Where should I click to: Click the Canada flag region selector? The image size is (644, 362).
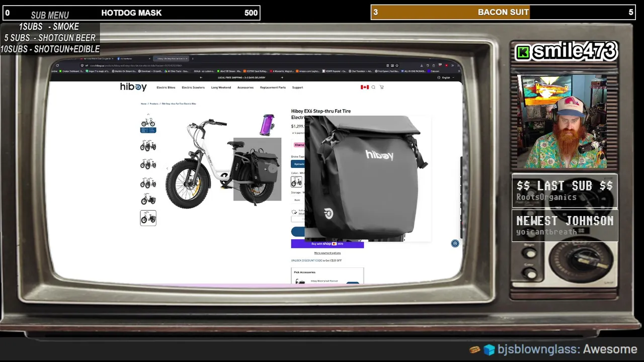coord(364,87)
